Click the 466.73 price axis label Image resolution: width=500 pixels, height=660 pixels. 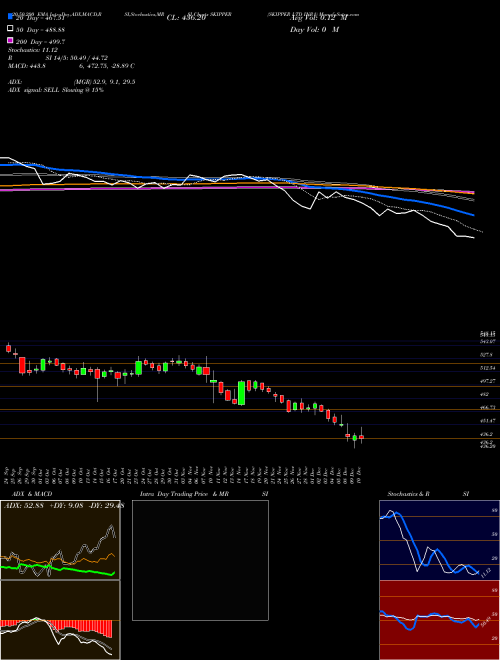point(488,407)
